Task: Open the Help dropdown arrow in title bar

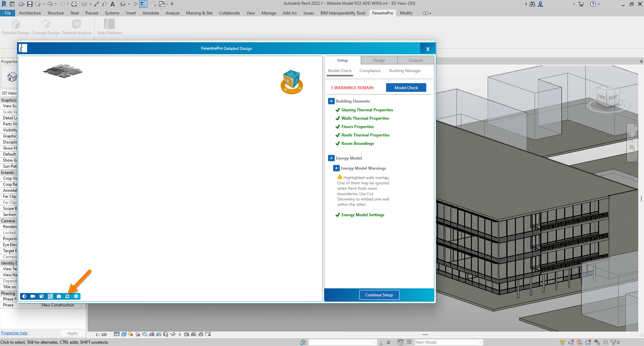Action: [599, 4]
